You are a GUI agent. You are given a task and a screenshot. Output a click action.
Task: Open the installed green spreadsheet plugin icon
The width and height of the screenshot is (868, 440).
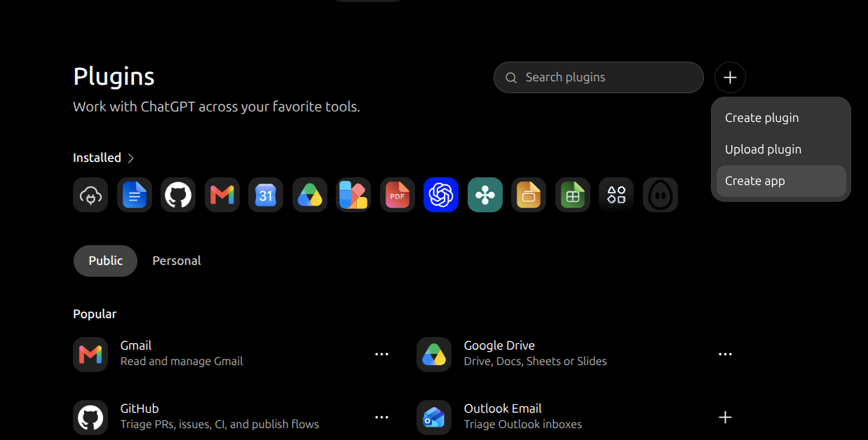573,195
